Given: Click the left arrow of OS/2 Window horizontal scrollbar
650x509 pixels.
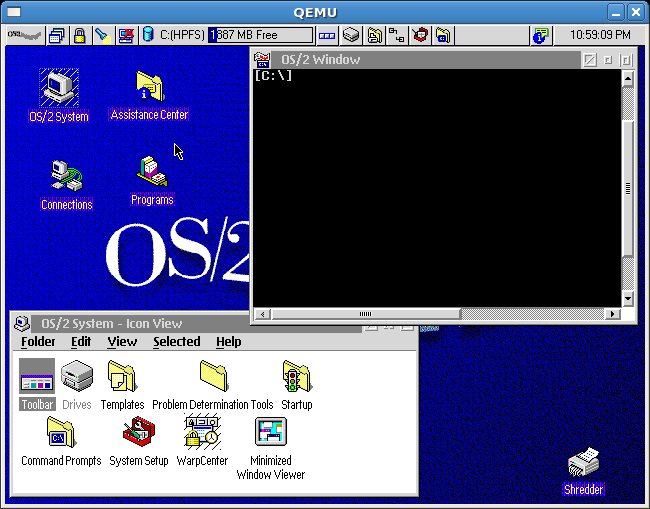Looking at the screenshot, I should [263, 314].
